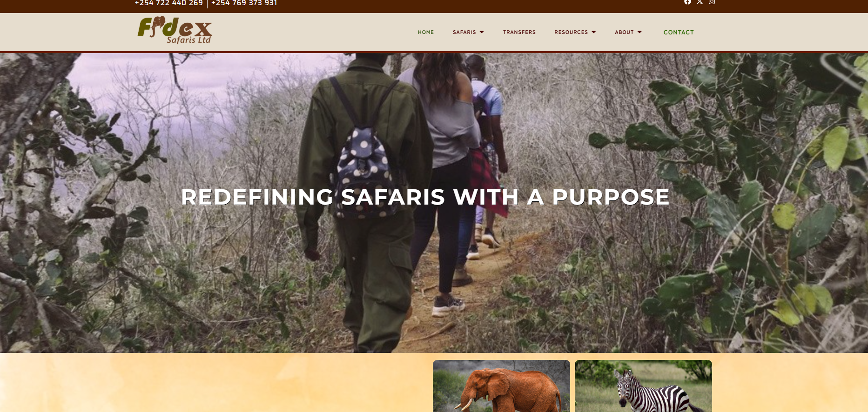
Task: Click the RESOURCES menu label
Action: 572,32
